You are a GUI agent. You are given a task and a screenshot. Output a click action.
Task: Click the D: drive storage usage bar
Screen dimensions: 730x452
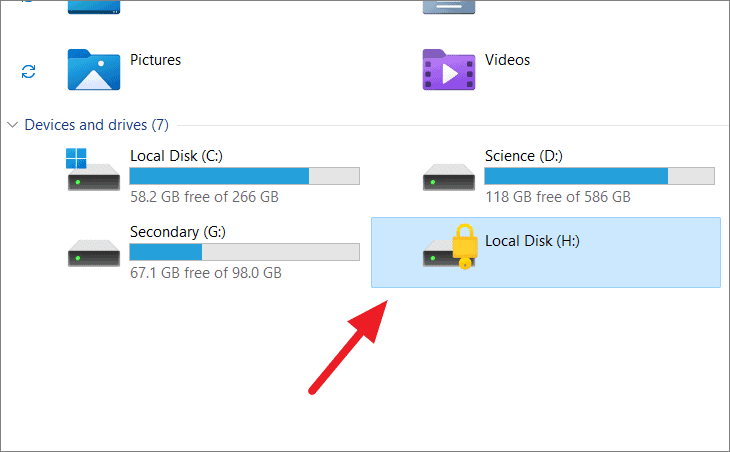point(600,176)
